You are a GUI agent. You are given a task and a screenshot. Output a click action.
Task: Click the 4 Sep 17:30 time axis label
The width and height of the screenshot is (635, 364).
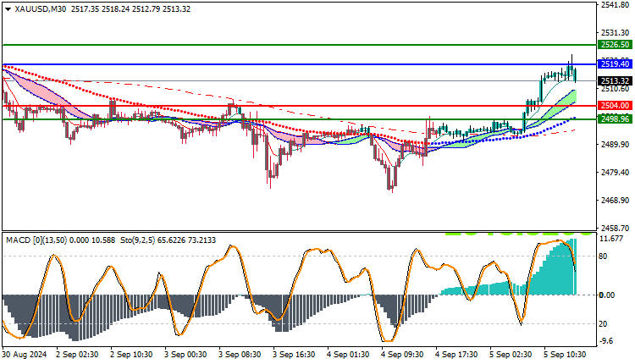456,355
